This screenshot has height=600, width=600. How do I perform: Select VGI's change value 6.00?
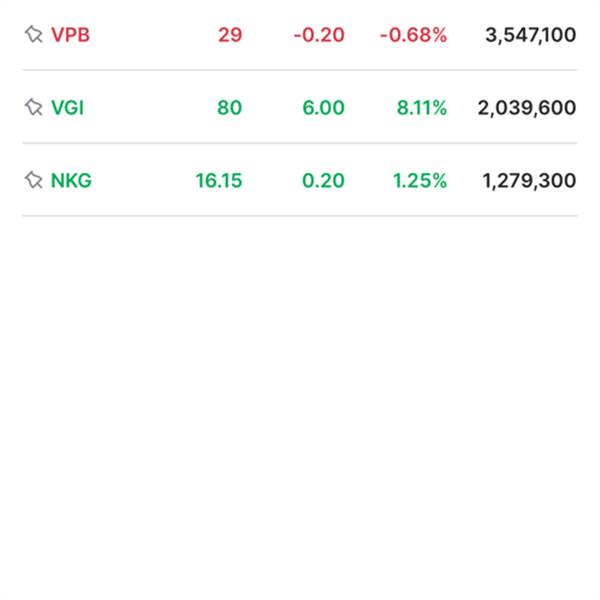tap(323, 108)
